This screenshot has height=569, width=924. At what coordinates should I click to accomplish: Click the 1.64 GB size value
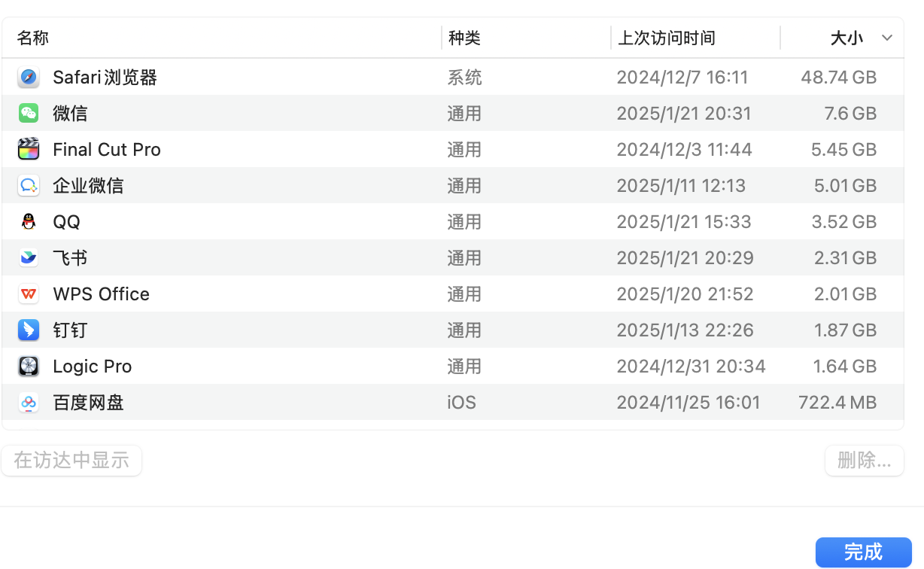tap(845, 367)
